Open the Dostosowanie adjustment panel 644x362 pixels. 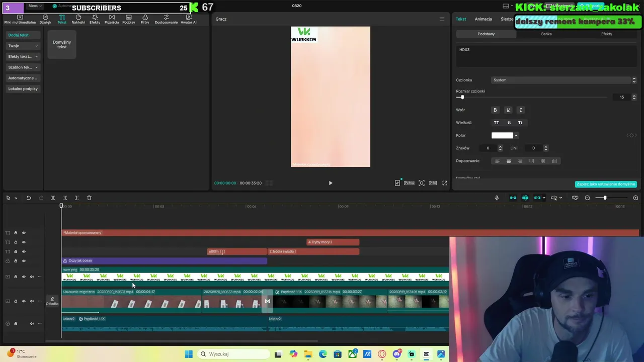click(x=166, y=19)
